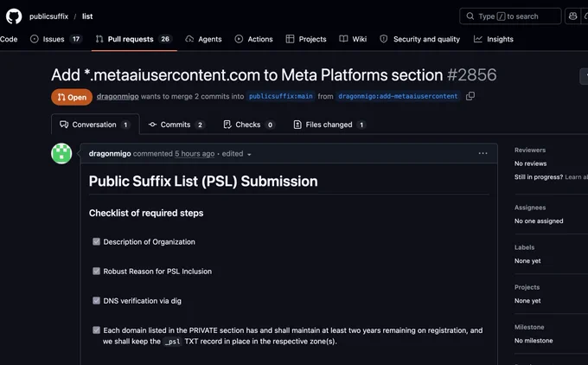The image size is (588, 365).
Task: Switch to the Code tab
Action: 9,39
